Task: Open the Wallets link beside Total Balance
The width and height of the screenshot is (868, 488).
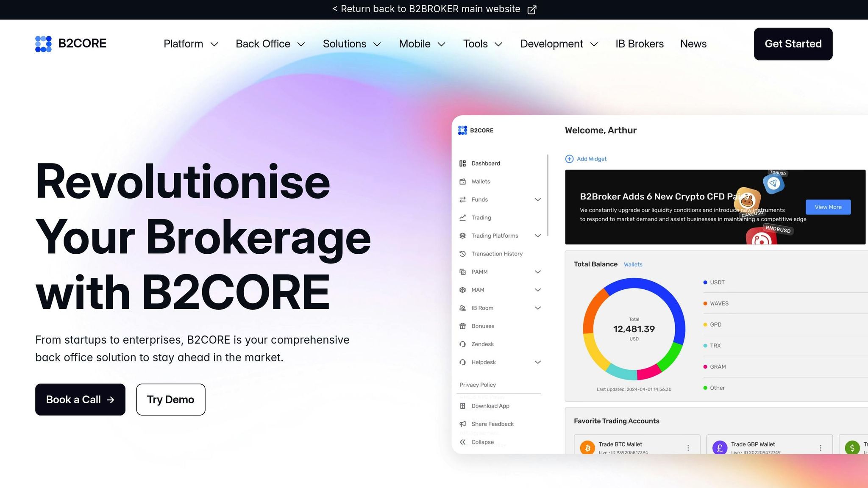Action: (x=633, y=264)
